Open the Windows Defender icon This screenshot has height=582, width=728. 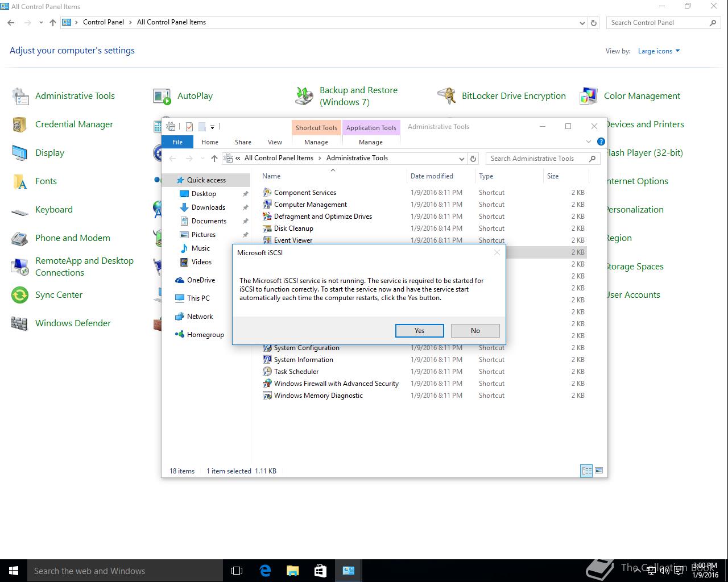(x=20, y=323)
